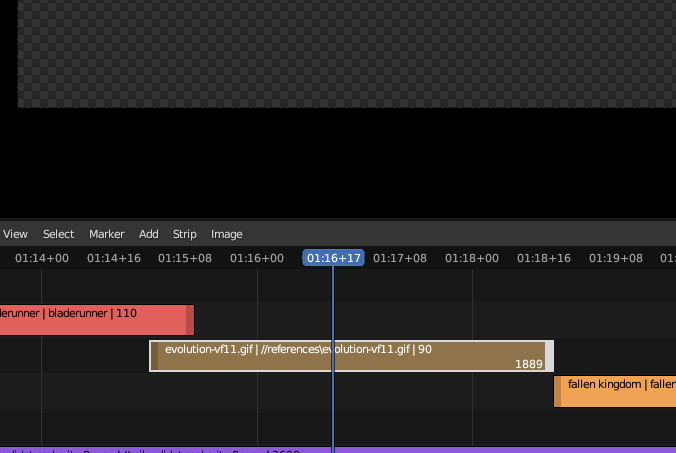Click the playhead frame indicator 01:16+17
Image resolution: width=676 pixels, height=453 pixels.
[x=333, y=258]
